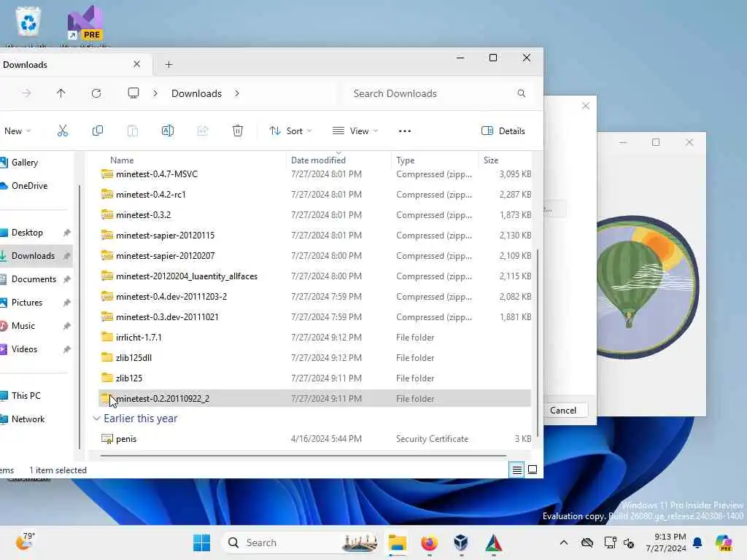The width and height of the screenshot is (747, 560).
Task: Click the Copy icon in toolbar
Action: coord(98,131)
